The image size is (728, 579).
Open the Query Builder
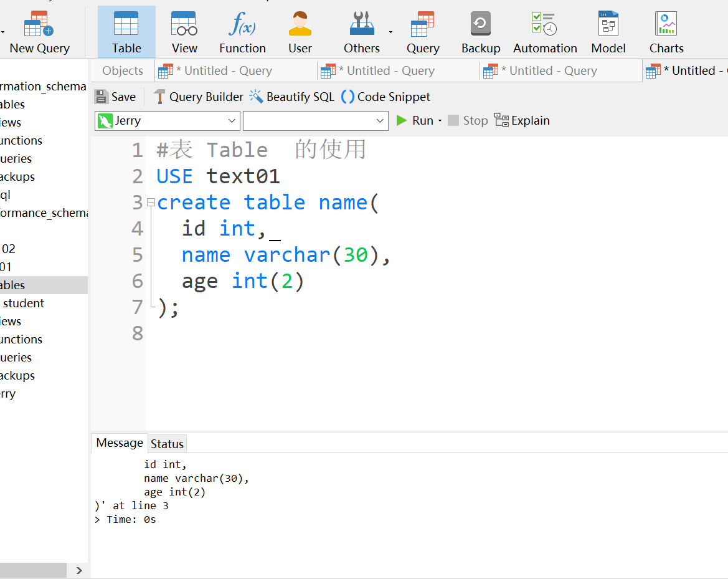(198, 97)
